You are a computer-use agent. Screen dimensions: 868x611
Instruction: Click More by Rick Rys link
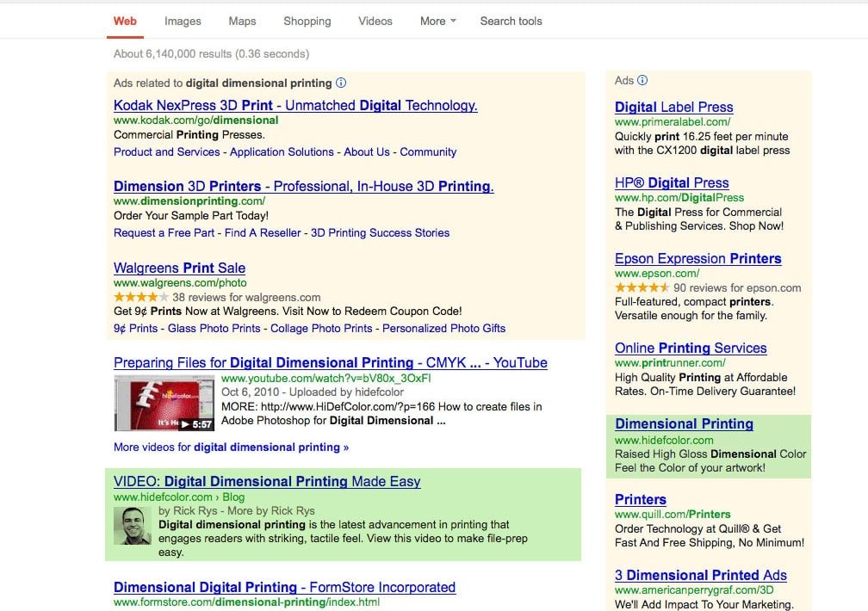pyautogui.click(x=271, y=511)
